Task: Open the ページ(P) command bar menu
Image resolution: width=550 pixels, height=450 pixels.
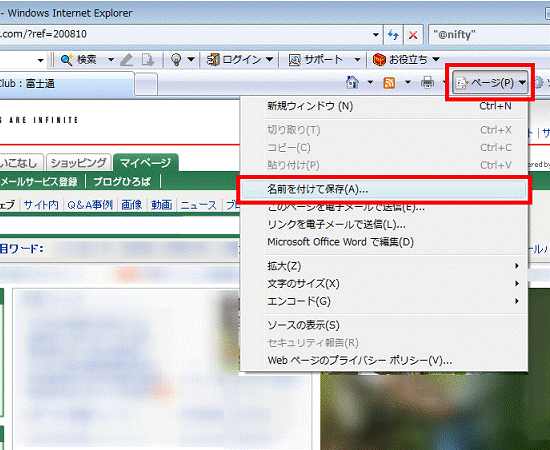Action: coord(490,83)
